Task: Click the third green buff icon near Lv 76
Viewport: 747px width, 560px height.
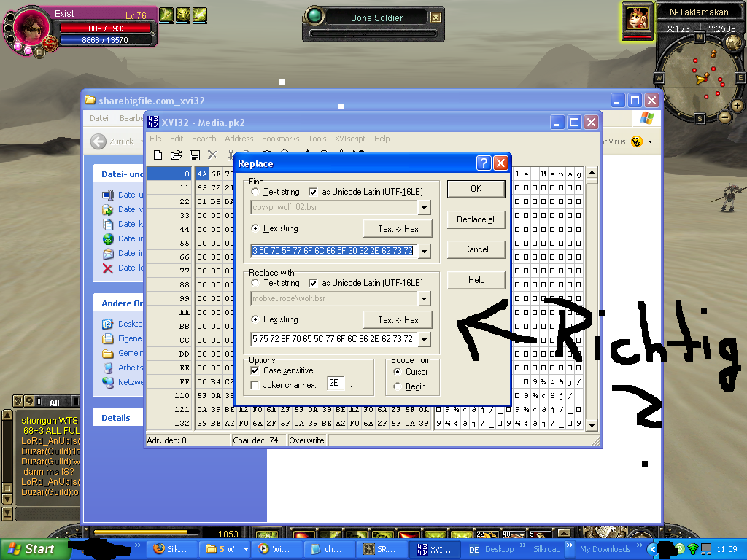Action: [200, 15]
